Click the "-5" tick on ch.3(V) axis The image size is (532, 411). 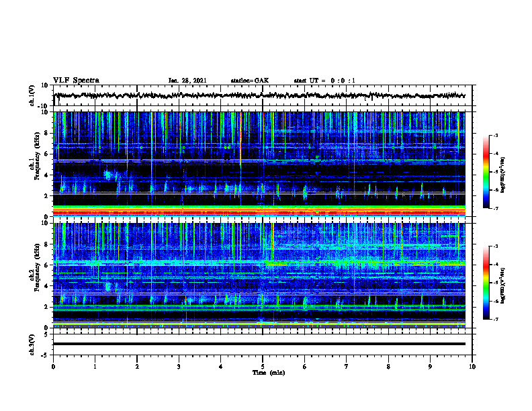coord(45,355)
